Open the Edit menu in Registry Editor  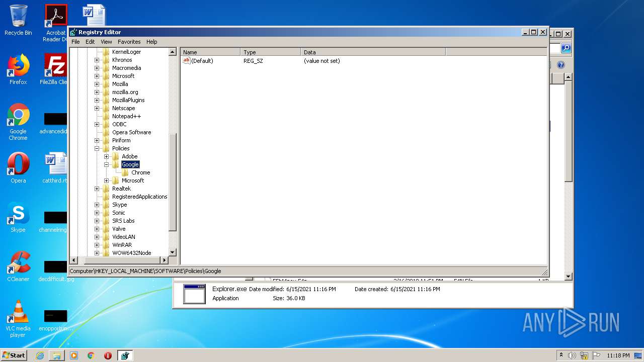point(90,42)
